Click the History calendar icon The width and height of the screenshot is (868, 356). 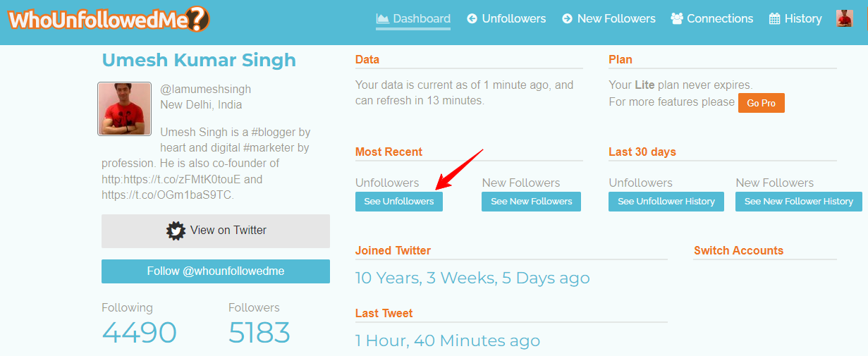click(774, 19)
